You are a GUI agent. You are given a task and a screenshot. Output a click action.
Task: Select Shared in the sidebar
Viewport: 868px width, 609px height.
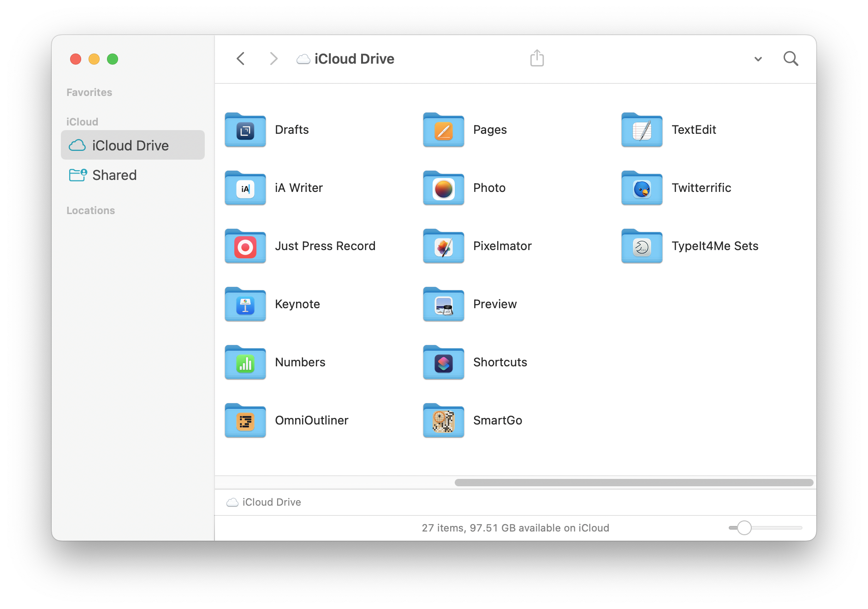tap(114, 175)
